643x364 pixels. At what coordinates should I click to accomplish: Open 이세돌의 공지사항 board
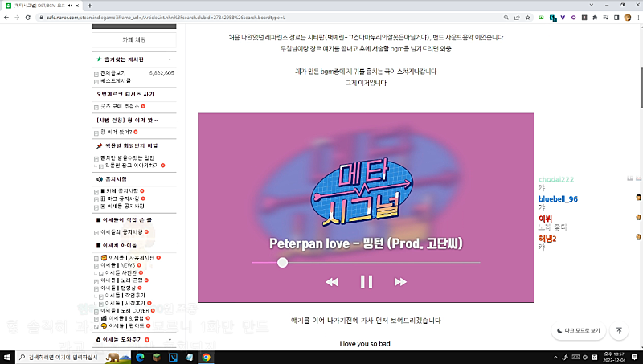(x=122, y=232)
